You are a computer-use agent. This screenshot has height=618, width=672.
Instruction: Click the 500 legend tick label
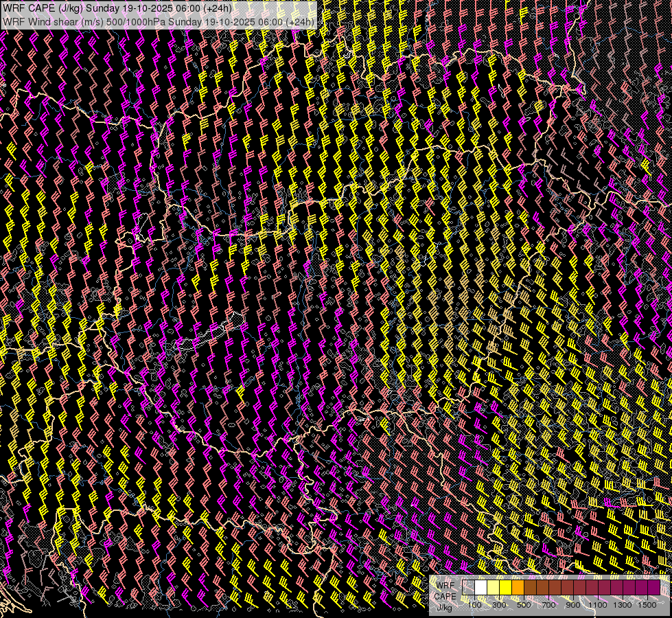click(x=524, y=605)
